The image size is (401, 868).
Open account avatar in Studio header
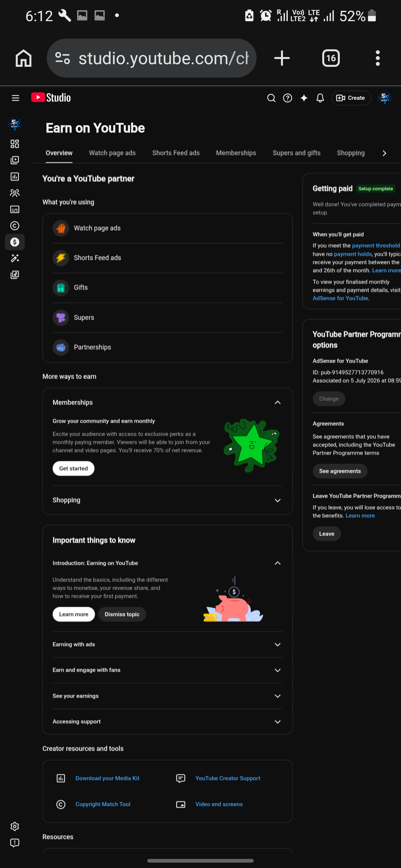coord(385,98)
